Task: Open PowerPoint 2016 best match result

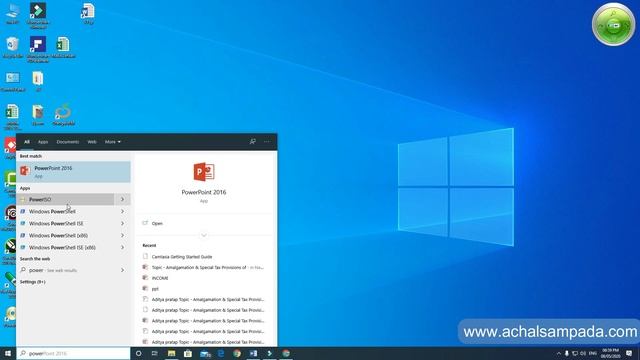Action: [x=73, y=171]
